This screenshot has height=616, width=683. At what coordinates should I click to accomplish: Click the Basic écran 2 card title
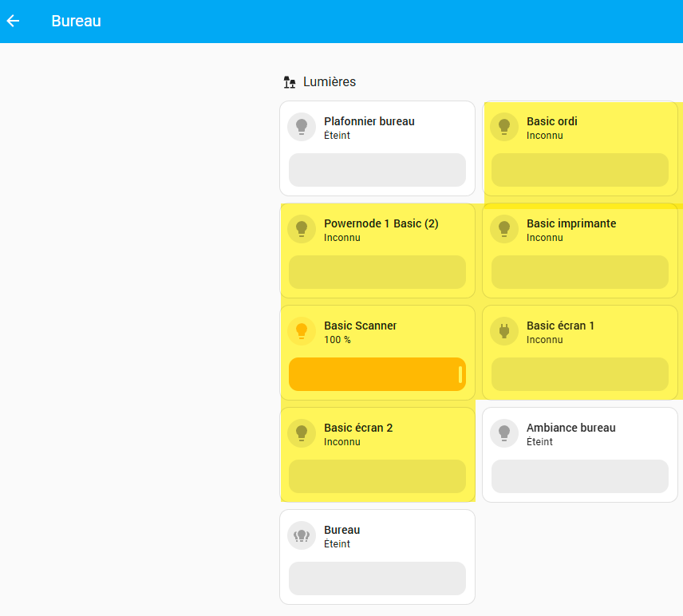coord(358,428)
